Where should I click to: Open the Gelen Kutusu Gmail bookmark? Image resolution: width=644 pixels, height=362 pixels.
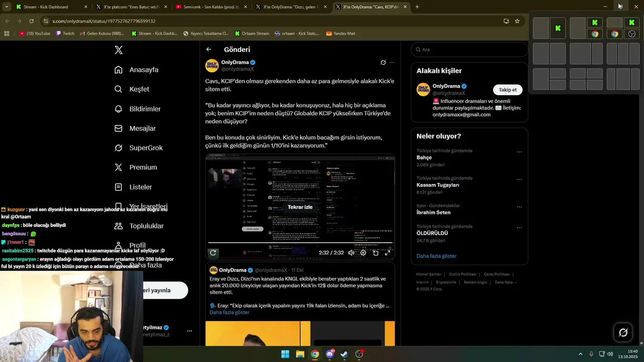102,34
